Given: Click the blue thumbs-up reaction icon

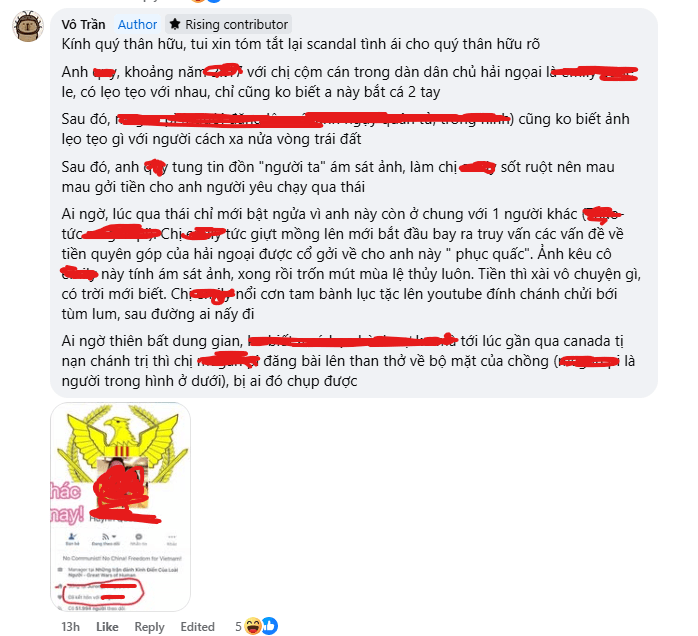Looking at the screenshot, I should click(x=269, y=626).
